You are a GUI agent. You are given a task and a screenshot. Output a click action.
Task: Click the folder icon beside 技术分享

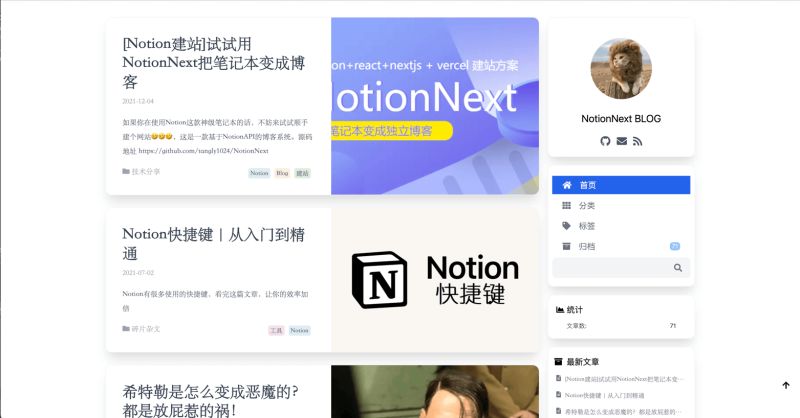(x=126, y=171)
